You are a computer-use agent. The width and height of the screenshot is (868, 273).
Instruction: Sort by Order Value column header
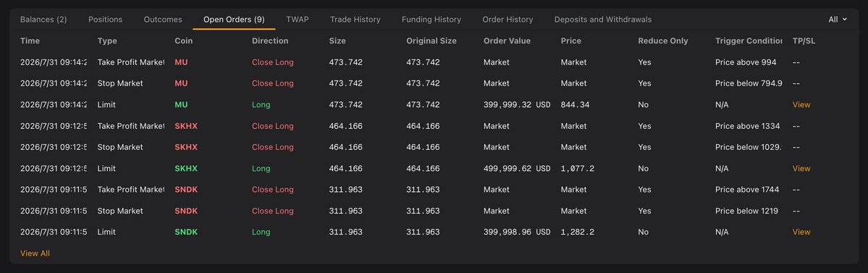(x=507, y=41)
